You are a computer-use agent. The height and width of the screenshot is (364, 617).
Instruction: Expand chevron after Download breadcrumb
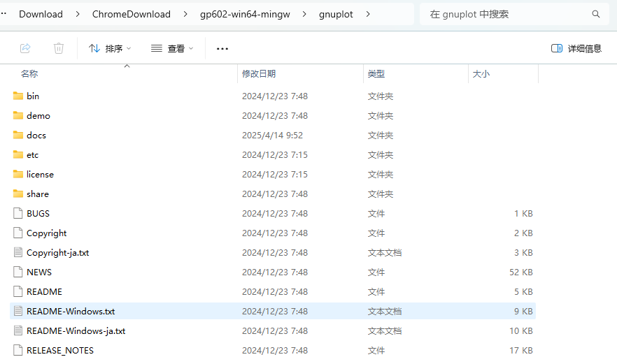pos(78,14)
